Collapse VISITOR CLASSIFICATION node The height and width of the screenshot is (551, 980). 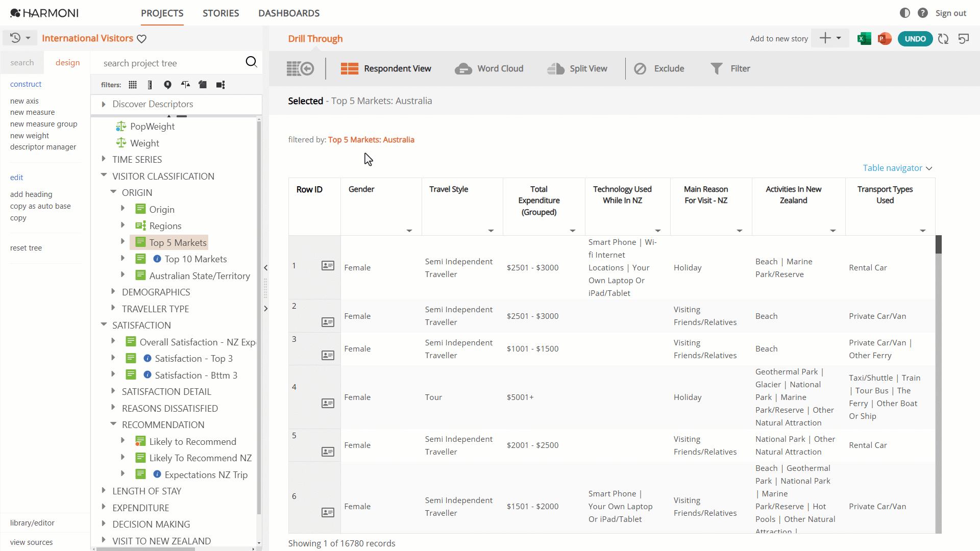click(x=104, y=176)
